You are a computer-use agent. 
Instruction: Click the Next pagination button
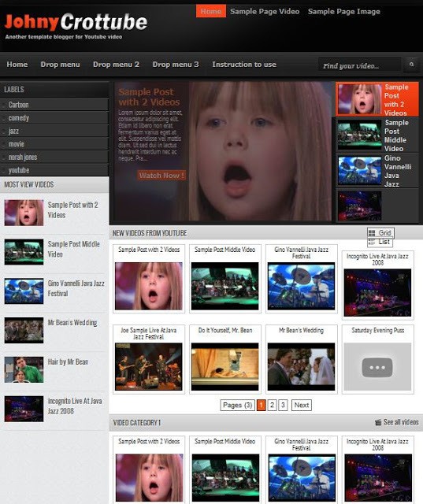click(x=301, y=405)
